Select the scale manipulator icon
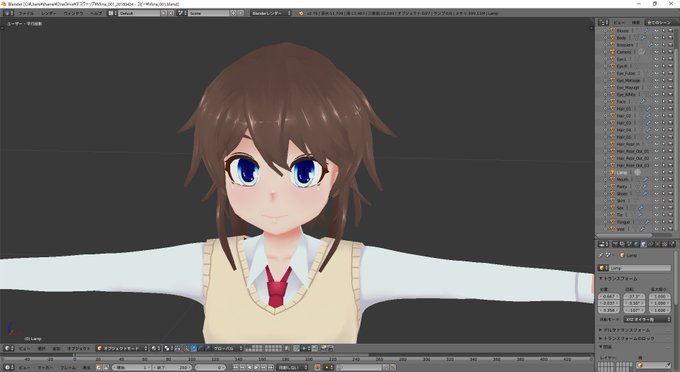Screen dimensions: 680x372 (208, 349)
